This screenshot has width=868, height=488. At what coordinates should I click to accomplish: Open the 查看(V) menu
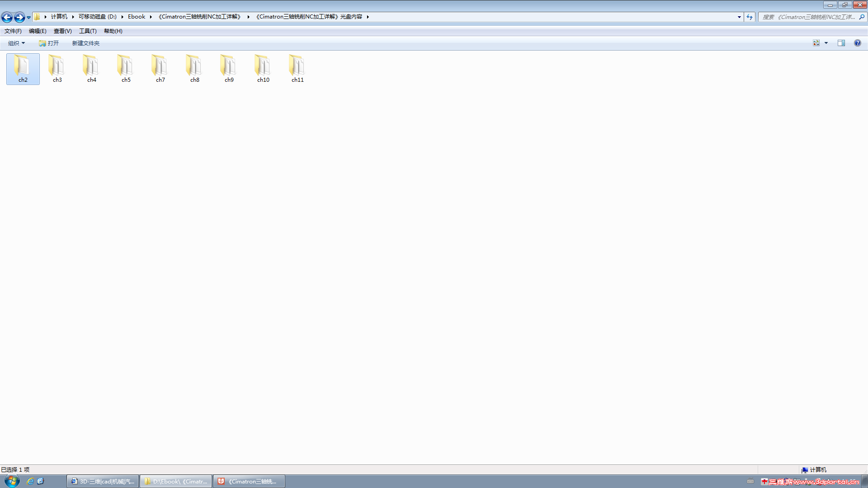coord(63,31)
